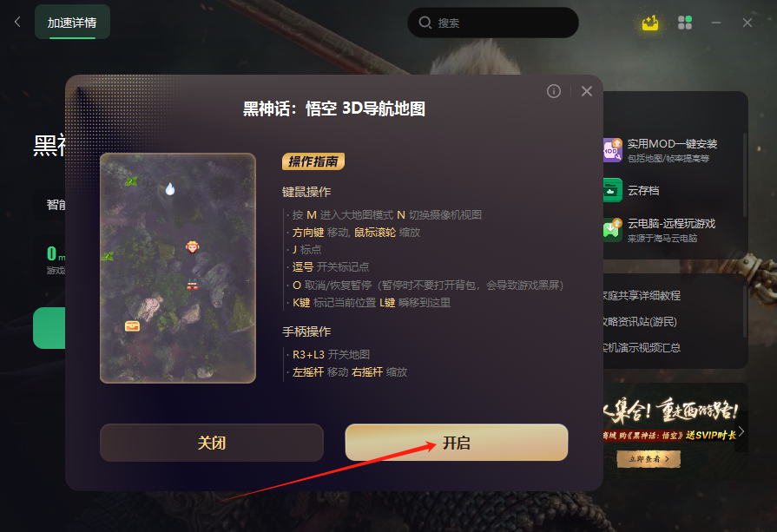Image resolution: width=777 pixels, height=532 pixels.
Task: Click the search magnifier icon
Action: (425, 23)
